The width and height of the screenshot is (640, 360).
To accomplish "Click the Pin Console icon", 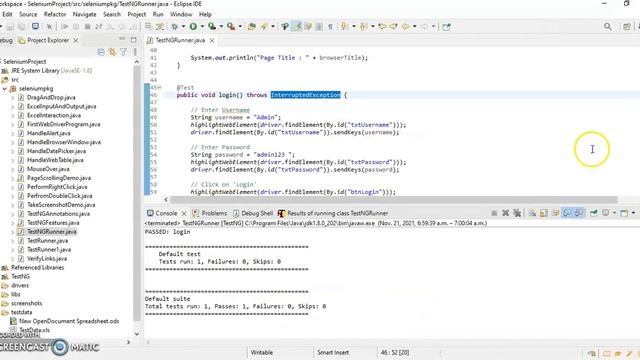I will click(594, 213).
